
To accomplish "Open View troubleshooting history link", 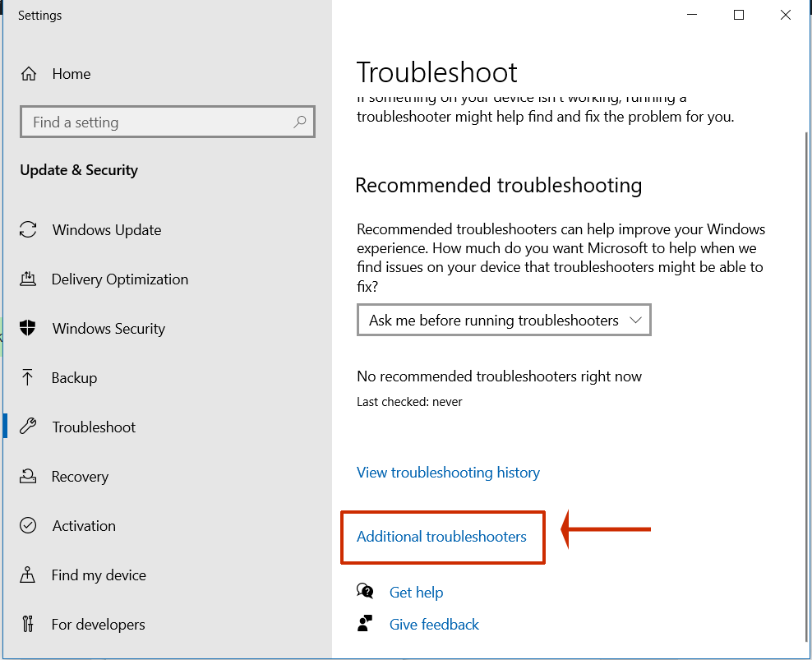I will tap(448, 473).
